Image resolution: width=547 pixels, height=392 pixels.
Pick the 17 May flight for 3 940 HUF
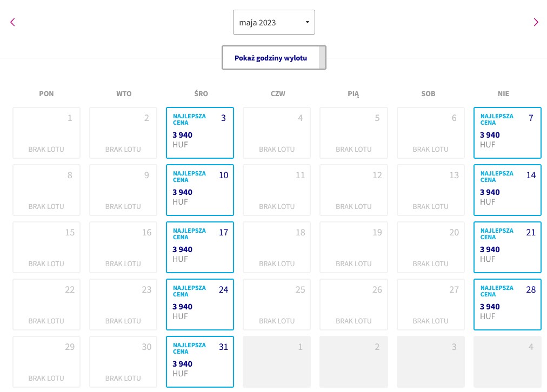200,247
